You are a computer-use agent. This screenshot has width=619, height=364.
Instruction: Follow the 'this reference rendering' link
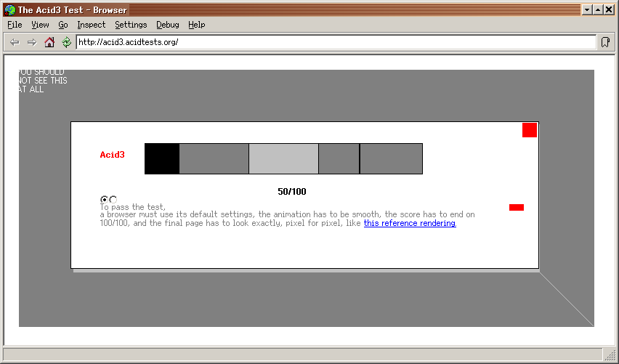(x=410, y=223)
